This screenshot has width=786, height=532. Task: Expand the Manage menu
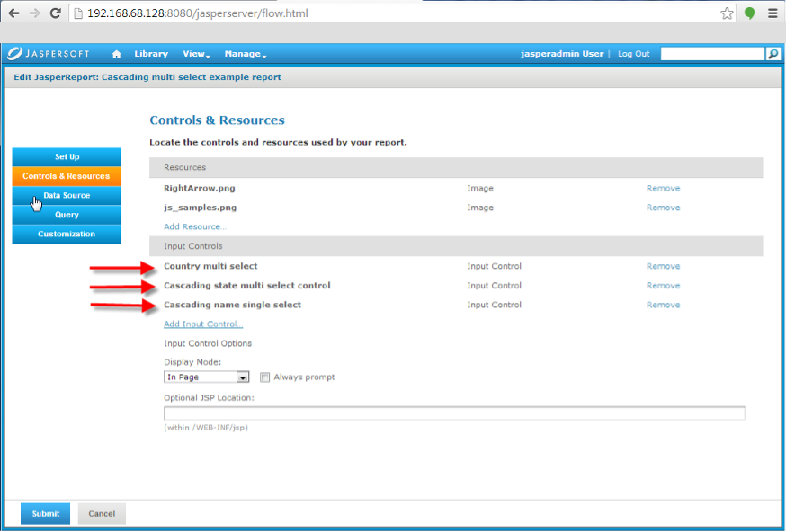246,54
